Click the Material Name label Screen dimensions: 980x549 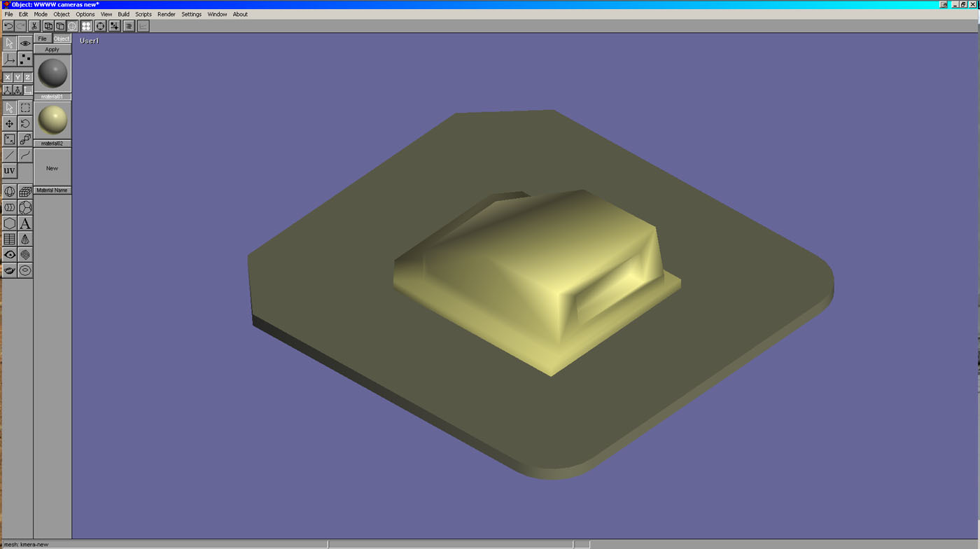(52, 190)
